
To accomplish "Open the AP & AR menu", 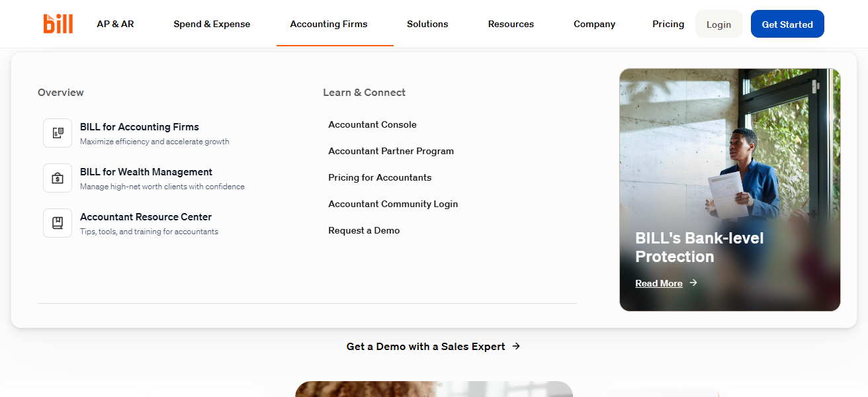I will tap(115, 24).
